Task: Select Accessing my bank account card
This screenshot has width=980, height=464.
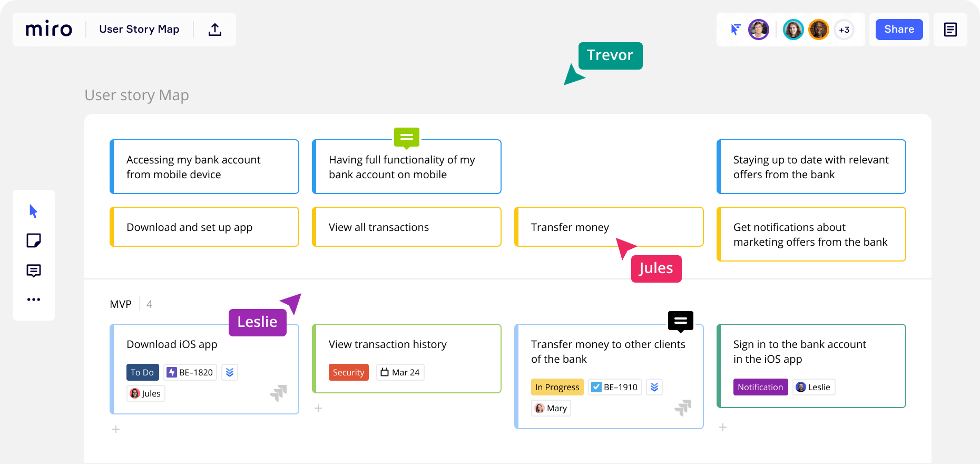Action: 204,167
